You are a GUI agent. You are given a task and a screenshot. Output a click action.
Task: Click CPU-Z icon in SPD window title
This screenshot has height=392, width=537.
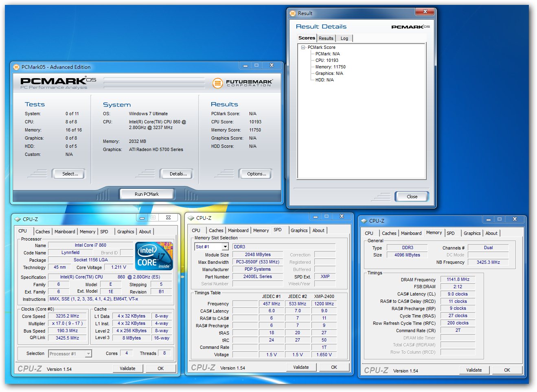coord(191,218)
